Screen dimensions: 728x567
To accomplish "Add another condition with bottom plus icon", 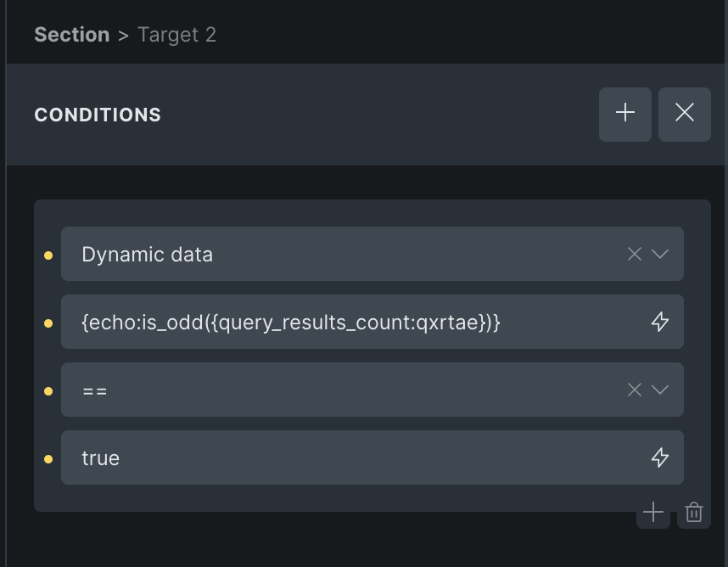I will (652, 512).
